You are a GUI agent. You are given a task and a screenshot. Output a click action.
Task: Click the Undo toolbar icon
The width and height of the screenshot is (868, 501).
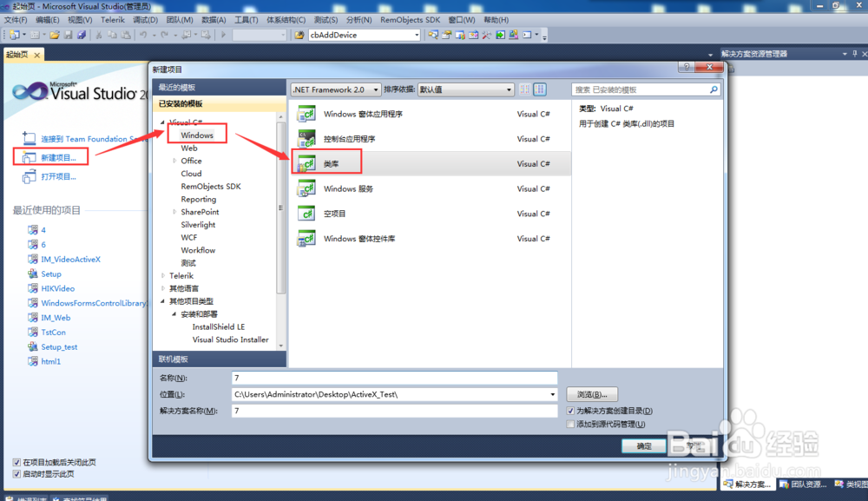(143, 35)
